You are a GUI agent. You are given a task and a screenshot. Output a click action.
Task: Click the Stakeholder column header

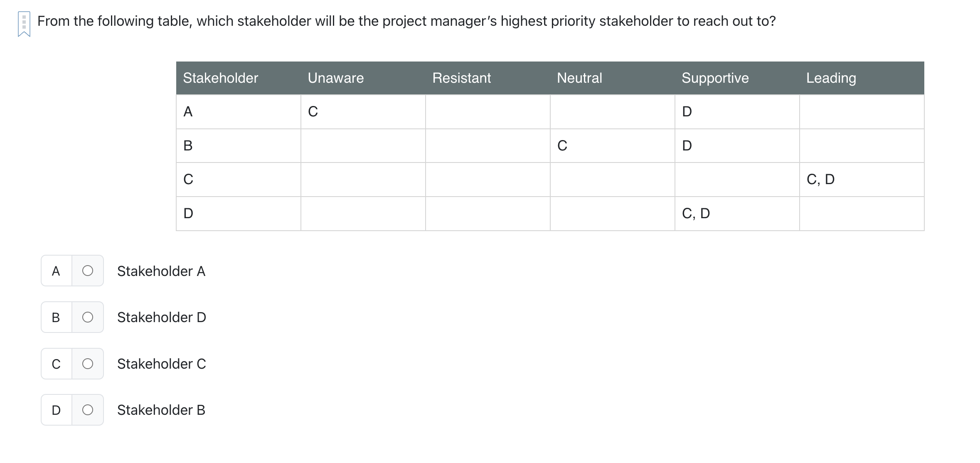tap(220, 78)
